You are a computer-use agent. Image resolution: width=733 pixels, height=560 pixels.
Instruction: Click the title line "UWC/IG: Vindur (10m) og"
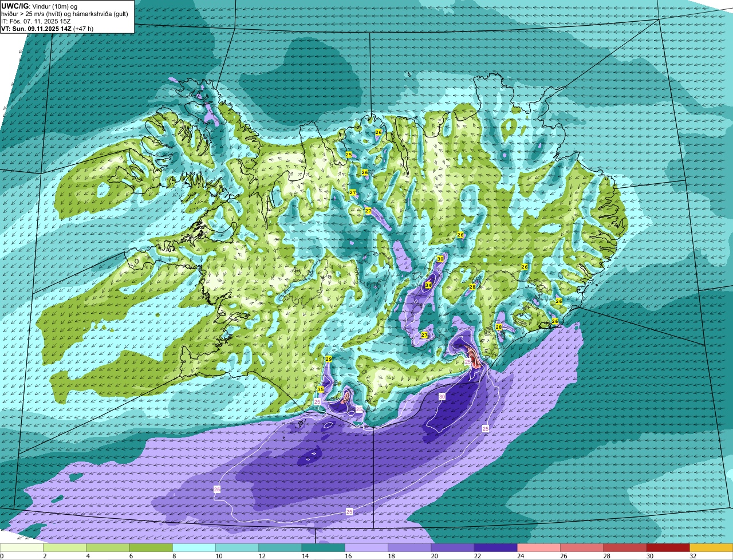pos(40,6)
